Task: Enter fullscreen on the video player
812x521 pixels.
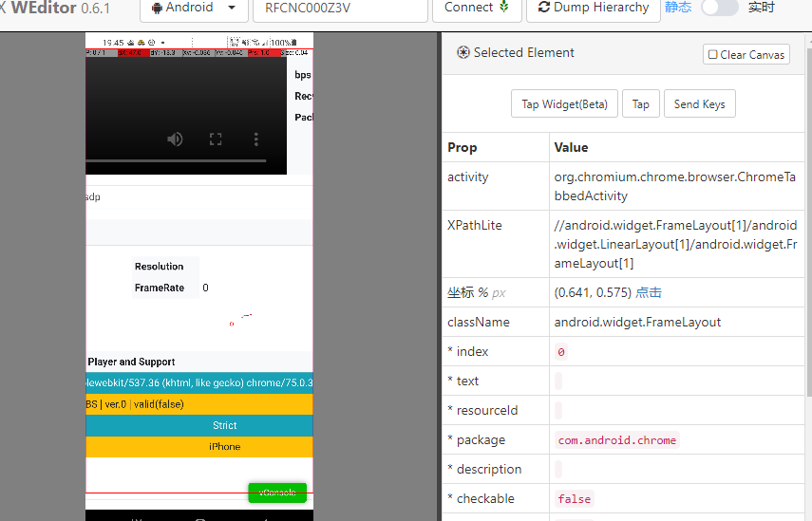Action: (216, 139)
